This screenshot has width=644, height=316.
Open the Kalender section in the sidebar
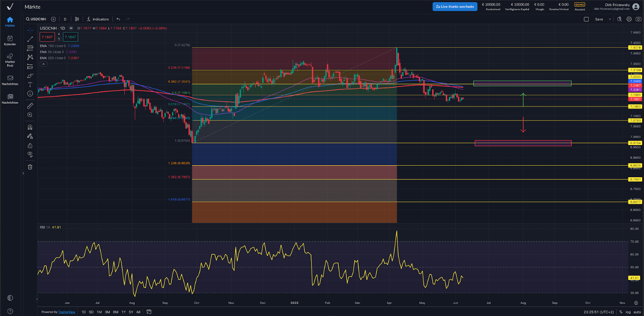tap(9, 41)
